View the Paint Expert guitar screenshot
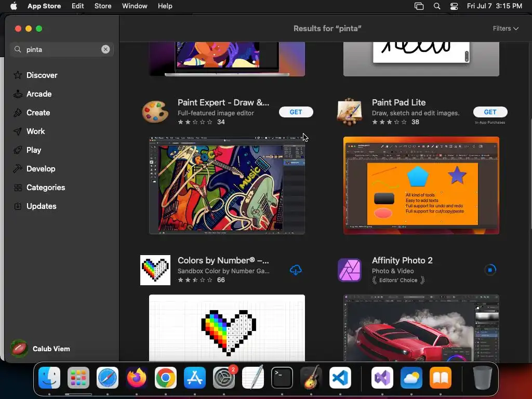This screenshot has height=399, width=532. [227, 185]
